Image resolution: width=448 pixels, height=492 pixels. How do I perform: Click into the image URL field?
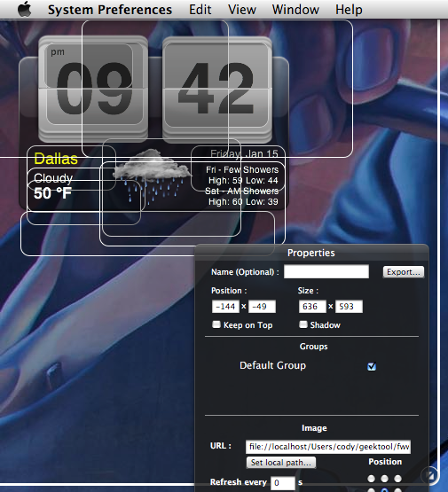[328, 447]
